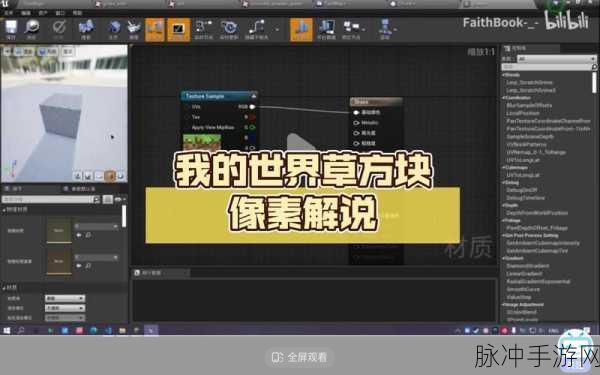
Task: Collapse the Texture Sample node with its arrow
Action: point(253,96)
